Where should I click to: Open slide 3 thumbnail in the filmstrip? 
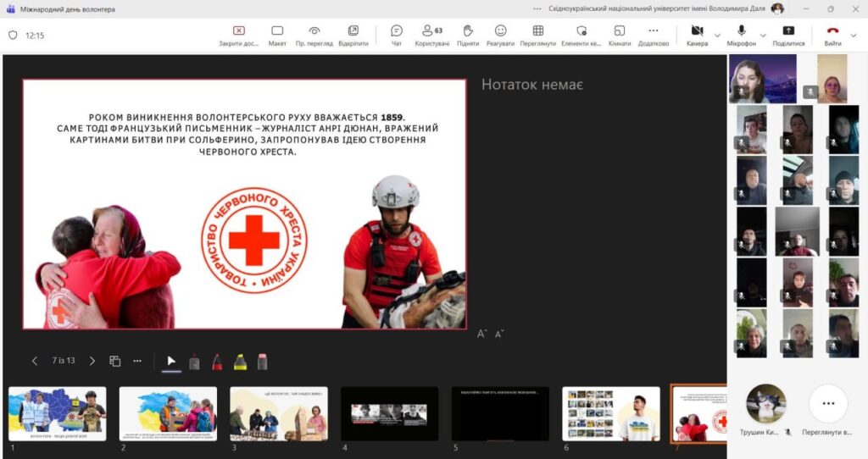(279, 414)
